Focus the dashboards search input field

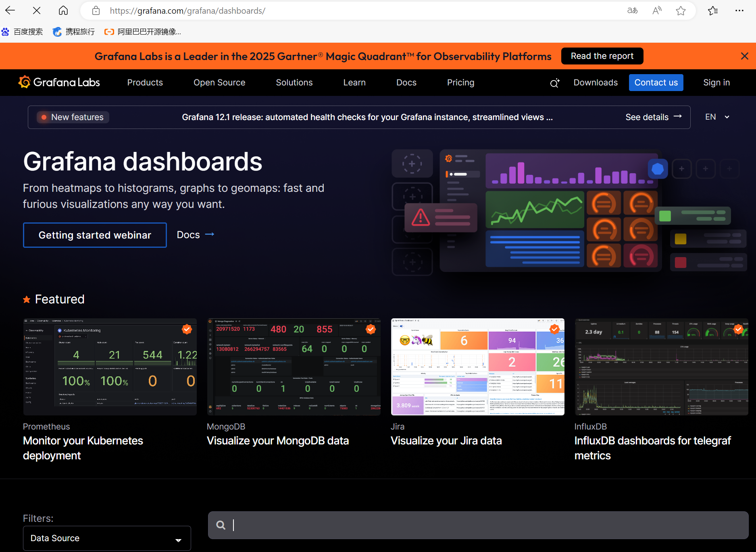(x=478, y=525)
